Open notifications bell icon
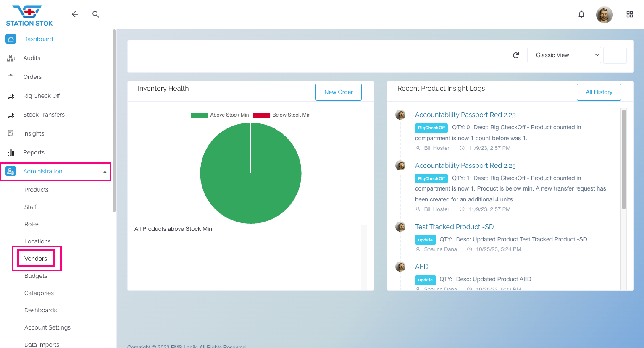The height and width of the screenshot is (348, 644). pyautogui.click(x=581, y=14)
